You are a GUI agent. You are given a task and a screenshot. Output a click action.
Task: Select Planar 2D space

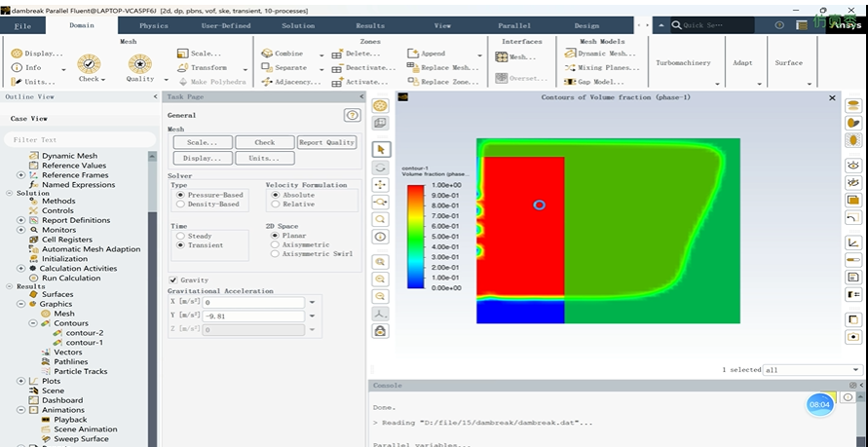pyautogui.click(x=275, y=235)
